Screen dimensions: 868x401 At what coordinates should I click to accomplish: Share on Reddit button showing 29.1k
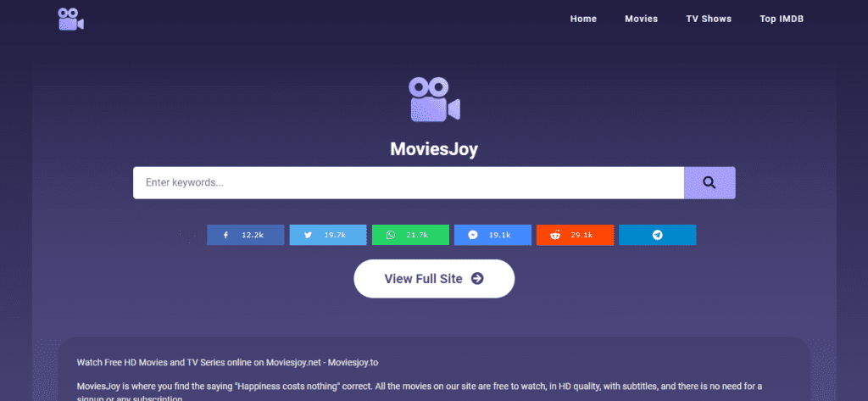(x=576, y=235)
